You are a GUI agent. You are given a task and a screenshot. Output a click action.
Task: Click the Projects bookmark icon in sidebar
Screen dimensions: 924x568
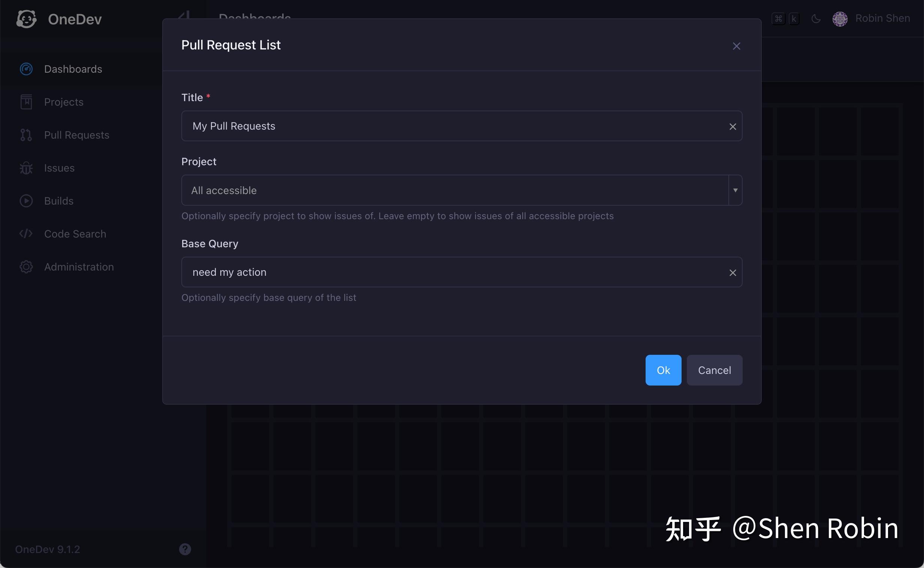tap(26, 102)
